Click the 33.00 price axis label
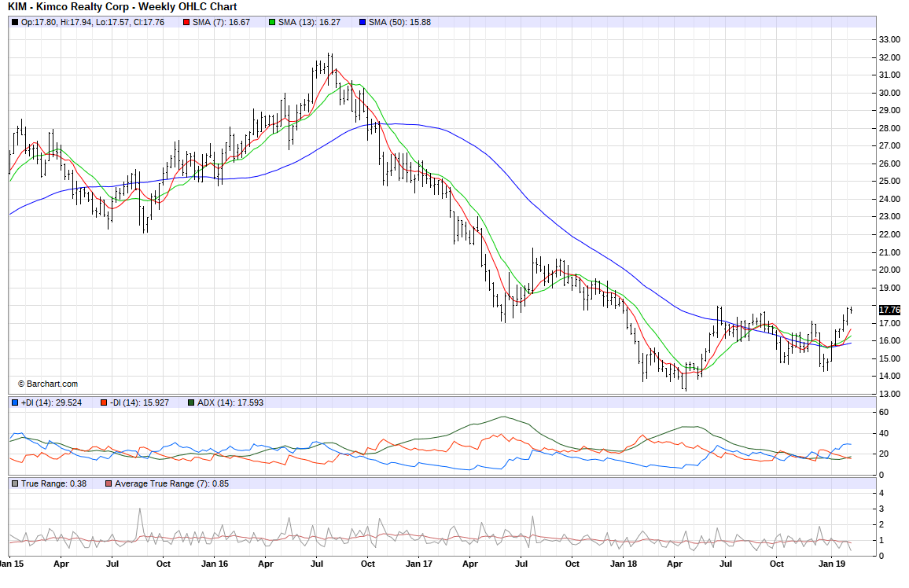The width and height of the screenshot is (909, 588). (890, 40)
